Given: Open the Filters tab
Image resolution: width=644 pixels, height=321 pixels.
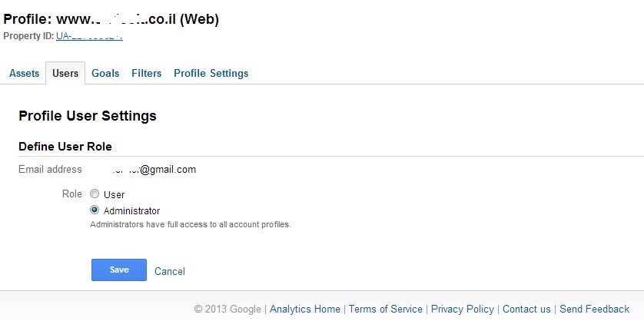Looking at the screenshot, I should 146,74.
